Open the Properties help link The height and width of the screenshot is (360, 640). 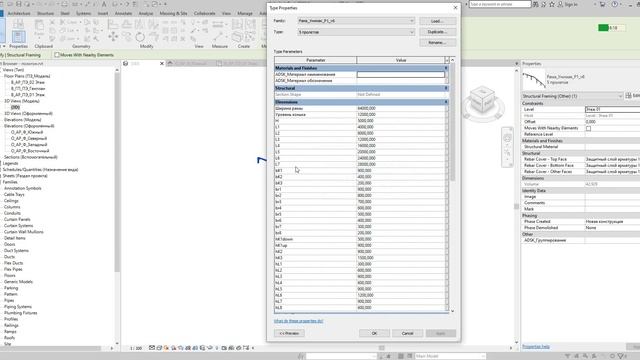pyautogui.click(x=536, y=347)
